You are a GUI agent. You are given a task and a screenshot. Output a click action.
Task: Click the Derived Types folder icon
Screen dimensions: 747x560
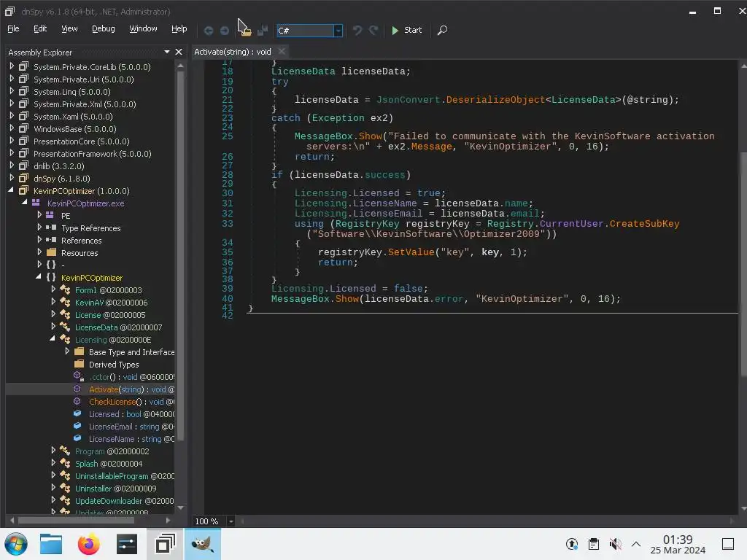[79, 364]
